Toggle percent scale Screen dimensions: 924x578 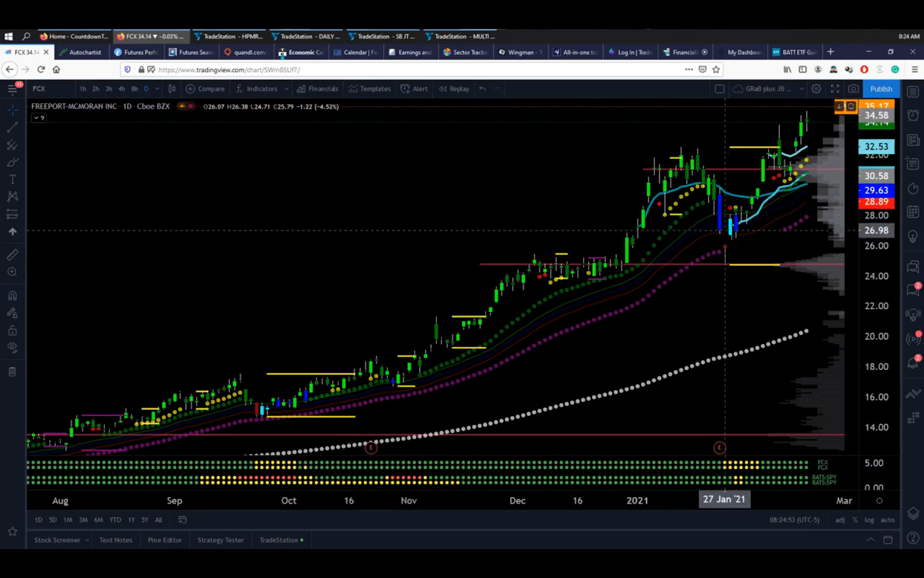tap(855, 520)
